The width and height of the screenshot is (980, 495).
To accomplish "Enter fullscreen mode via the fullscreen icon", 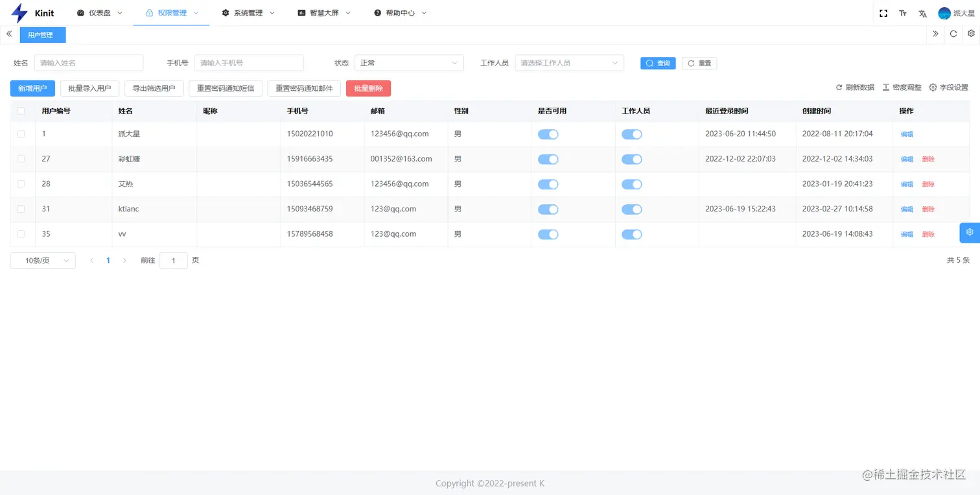I will coord(883,12).
